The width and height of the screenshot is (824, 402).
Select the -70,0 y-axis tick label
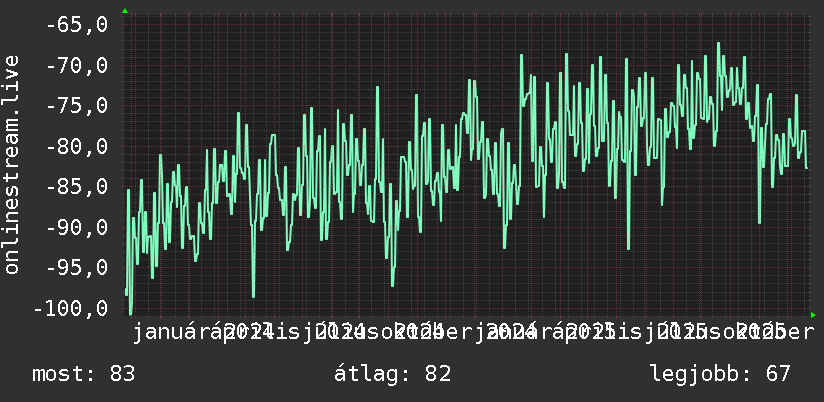(x=78, y=66)
